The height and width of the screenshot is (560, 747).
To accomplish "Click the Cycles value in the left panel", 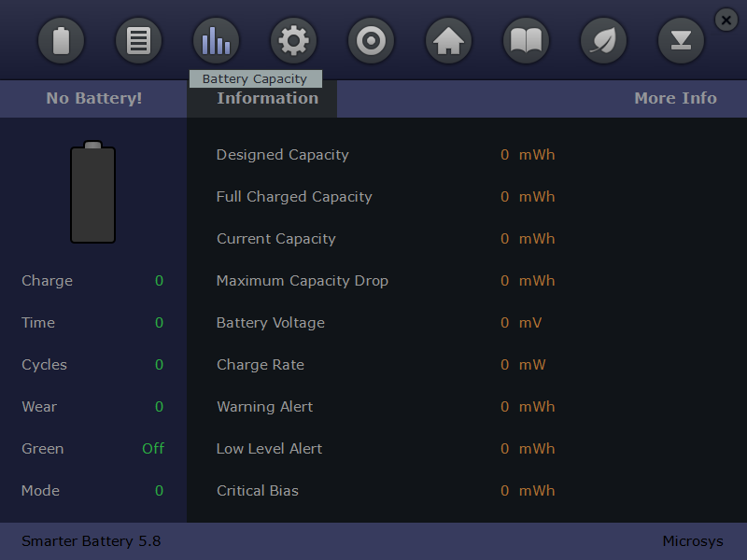I will click(x=159, y=365).
